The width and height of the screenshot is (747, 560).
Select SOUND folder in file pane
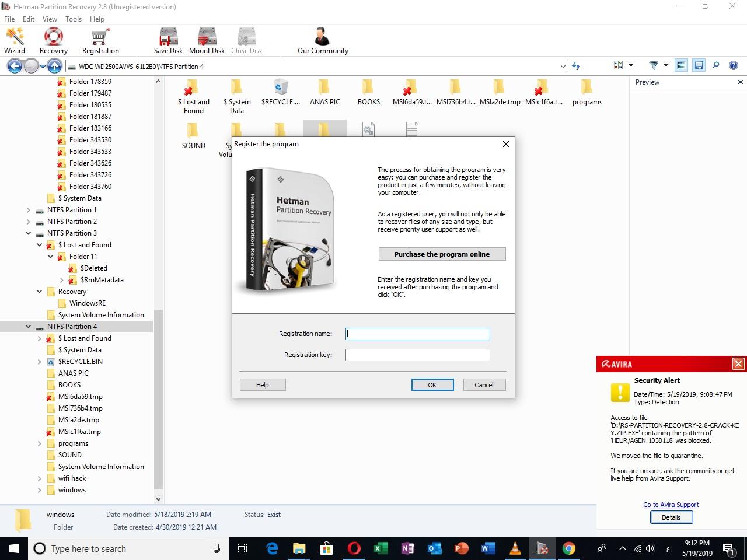pos(193,131)
